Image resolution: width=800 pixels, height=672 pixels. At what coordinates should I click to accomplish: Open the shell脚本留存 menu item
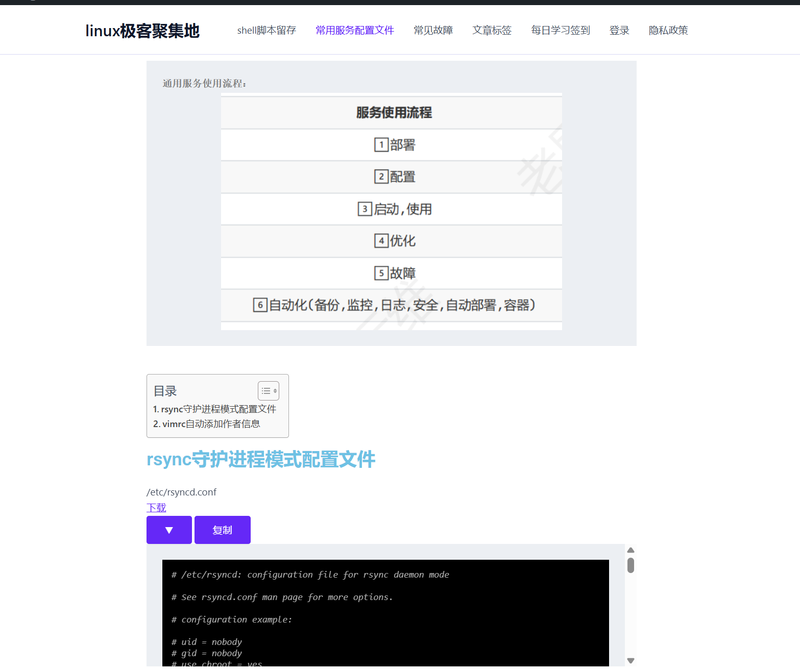point(266,31)
